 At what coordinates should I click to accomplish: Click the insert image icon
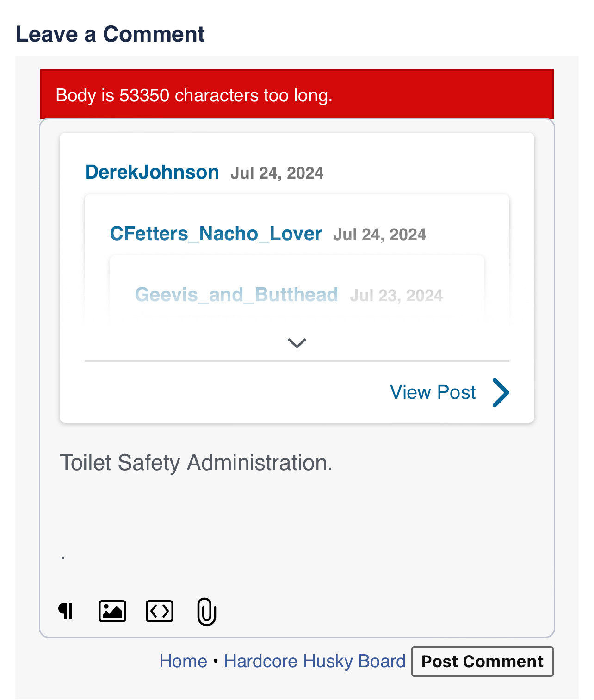point(112,611)
